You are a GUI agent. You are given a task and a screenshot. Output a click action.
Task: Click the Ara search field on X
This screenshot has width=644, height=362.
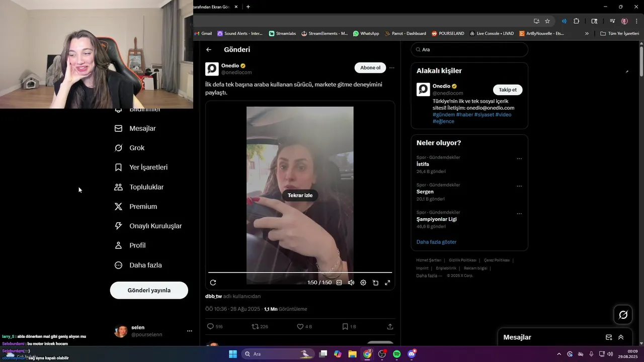click(469, 50)
